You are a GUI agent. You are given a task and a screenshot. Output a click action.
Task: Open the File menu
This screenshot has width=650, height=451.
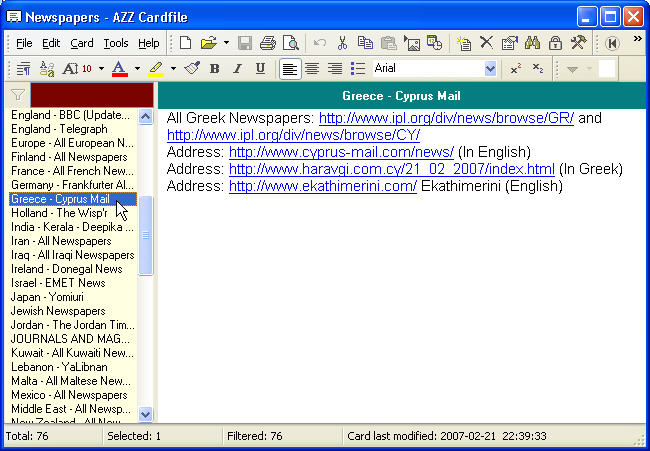[24, 43]
